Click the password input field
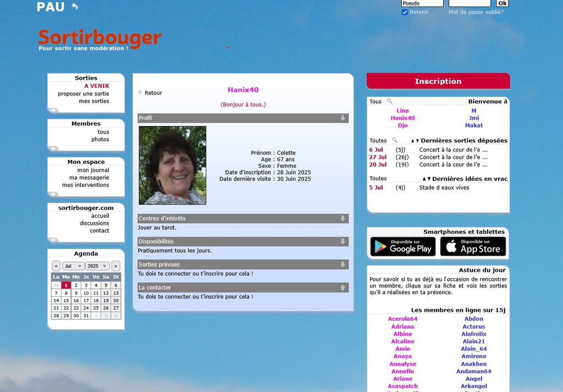The height and width of the screenshot is (392, 563). point(470,3)
